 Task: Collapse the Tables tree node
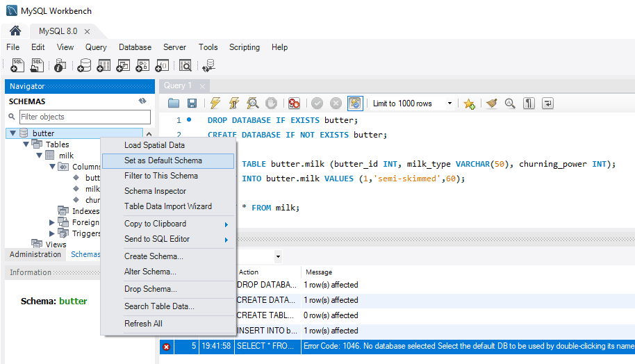tap(26, 144)
